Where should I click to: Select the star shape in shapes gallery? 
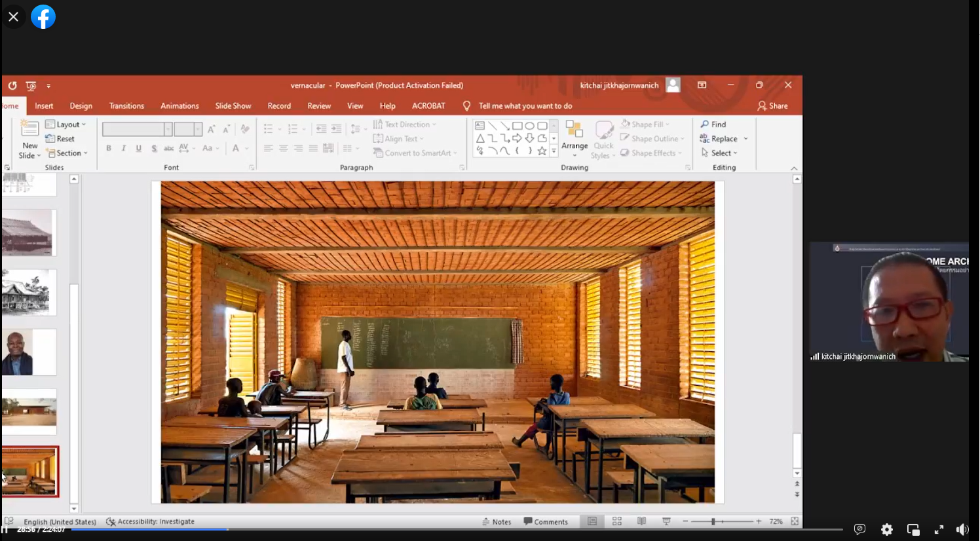[x=542, y=151]
